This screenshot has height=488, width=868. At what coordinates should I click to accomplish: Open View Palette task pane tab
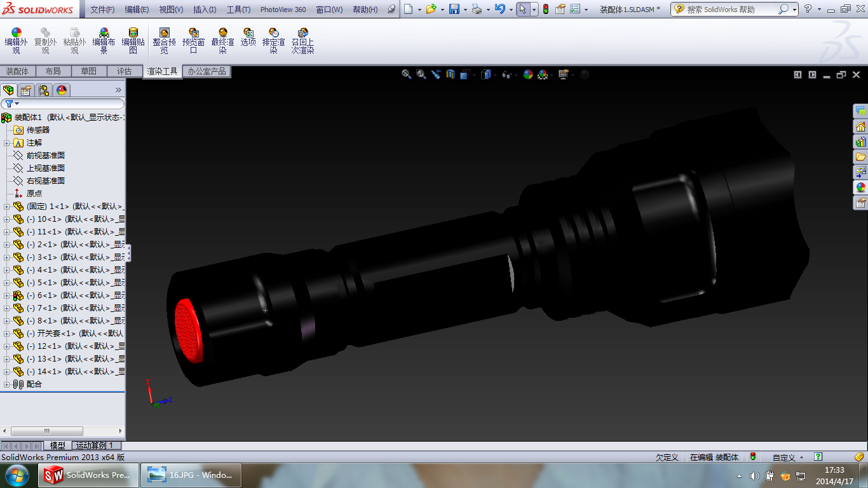tap(861, 172)
